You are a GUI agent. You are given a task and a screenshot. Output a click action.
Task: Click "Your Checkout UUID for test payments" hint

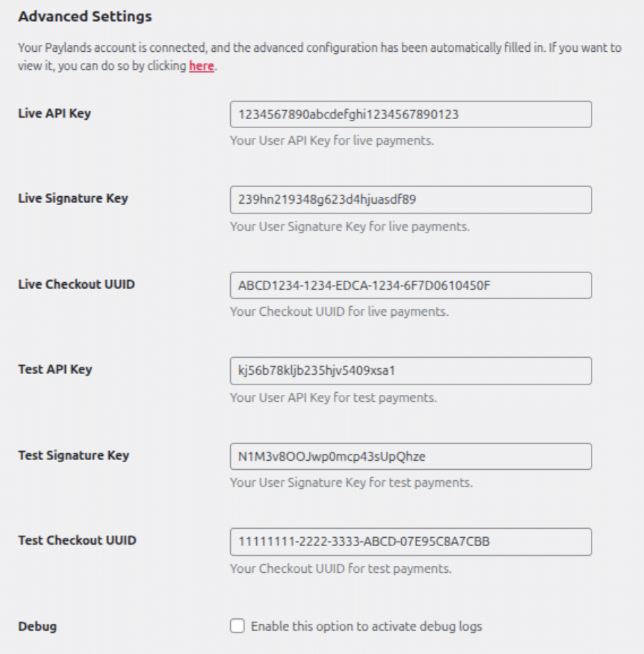click(340, 569)
